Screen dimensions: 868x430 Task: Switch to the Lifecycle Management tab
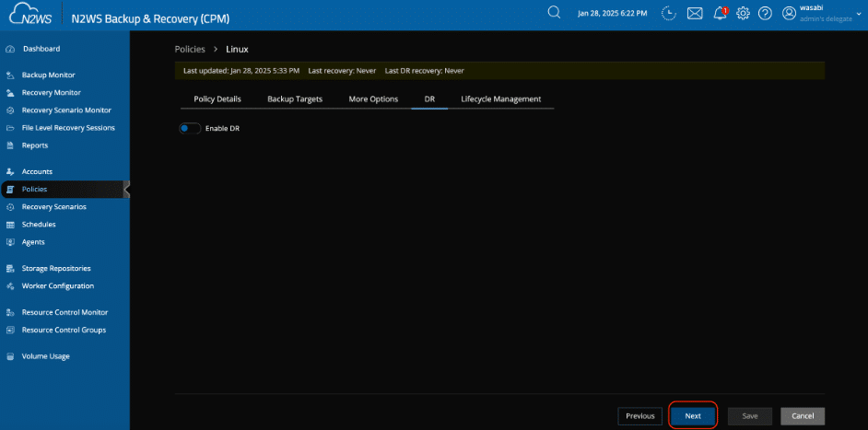click(501, 99)
